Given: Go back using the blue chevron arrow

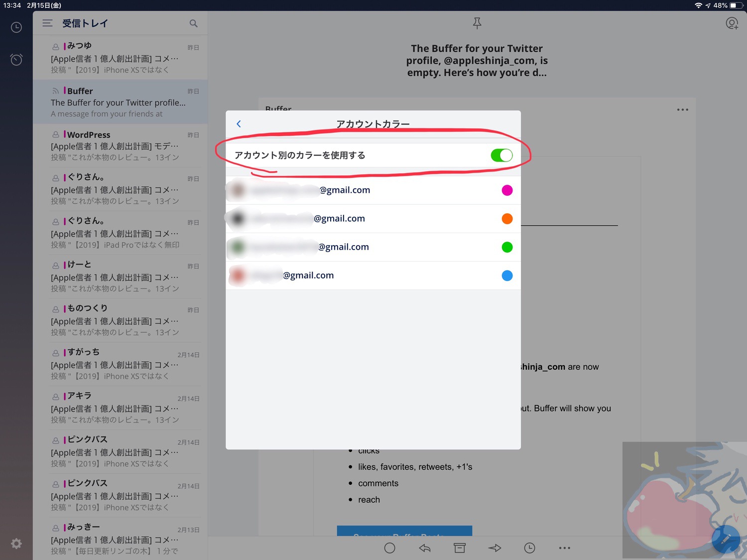Looking at the screenshot, I should [239, 124].
